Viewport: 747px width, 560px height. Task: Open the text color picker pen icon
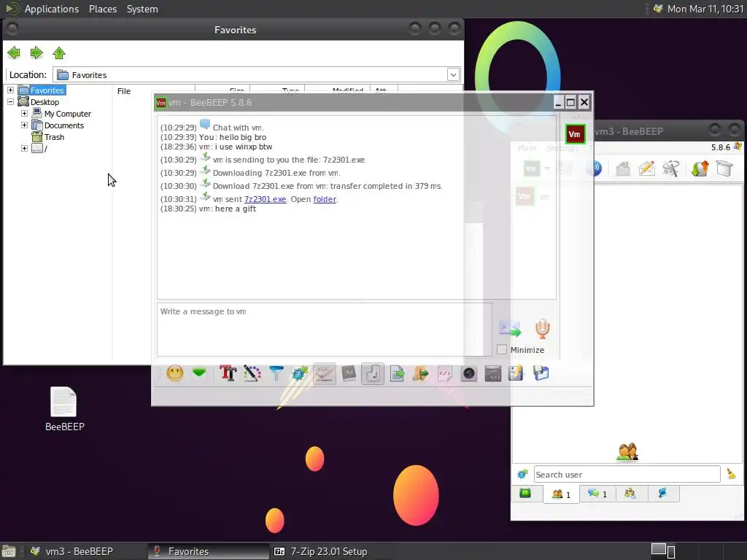tap(252, 373)
